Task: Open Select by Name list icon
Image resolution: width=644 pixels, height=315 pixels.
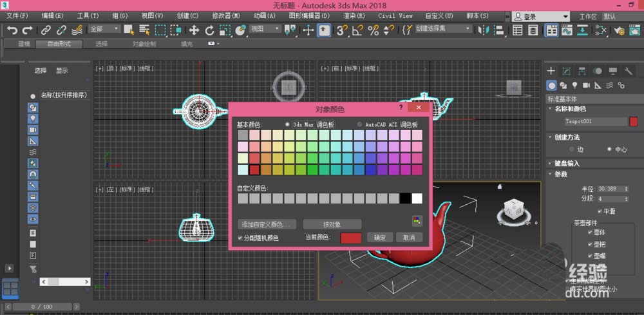Action: 144,30
